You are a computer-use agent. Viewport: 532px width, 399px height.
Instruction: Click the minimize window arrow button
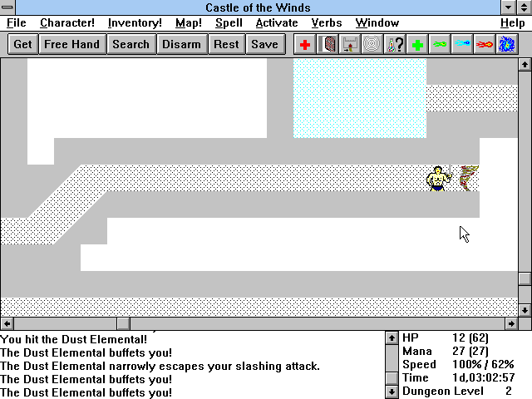[x=508, y=7]
